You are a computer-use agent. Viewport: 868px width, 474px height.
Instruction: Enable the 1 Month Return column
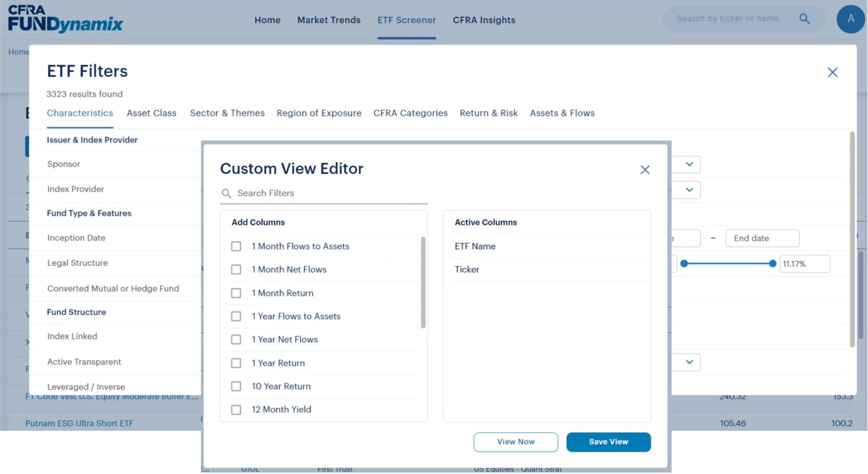pos(236,293)
